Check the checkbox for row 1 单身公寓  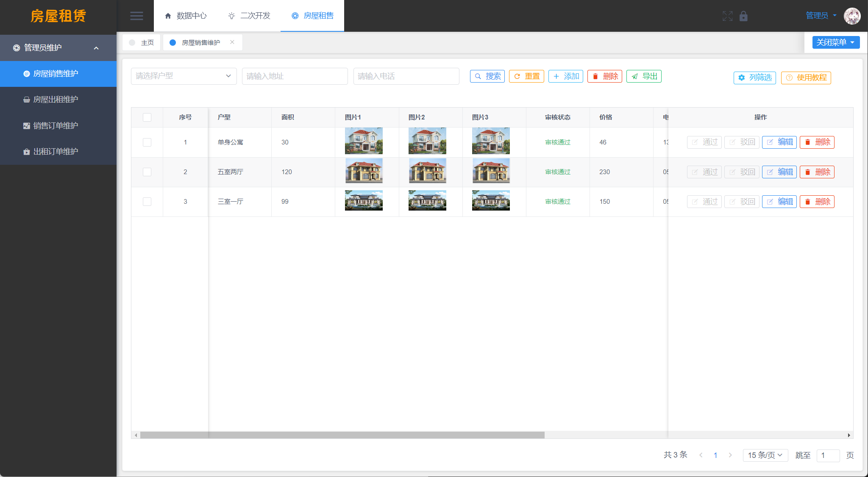click(x=147, y=142)
